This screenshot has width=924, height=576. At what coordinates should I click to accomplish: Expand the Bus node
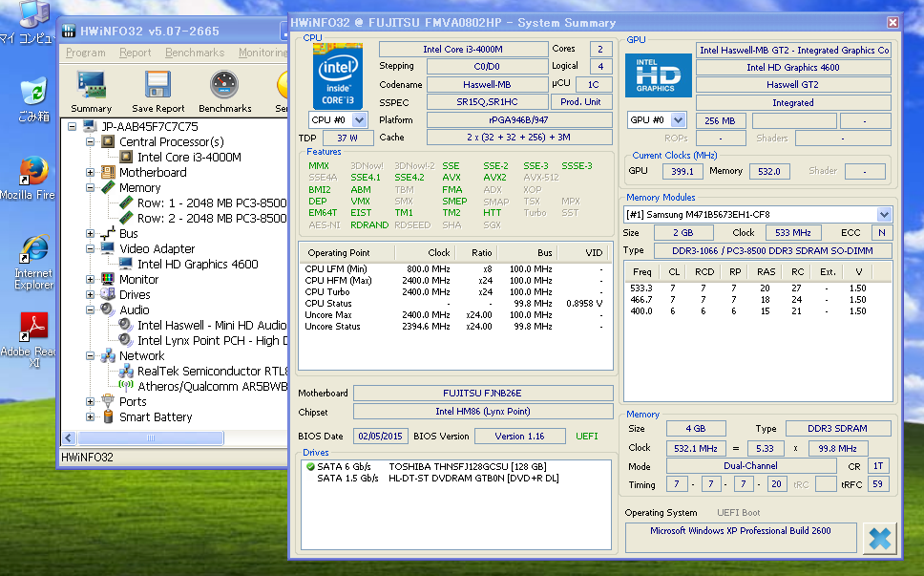point(90,233)
